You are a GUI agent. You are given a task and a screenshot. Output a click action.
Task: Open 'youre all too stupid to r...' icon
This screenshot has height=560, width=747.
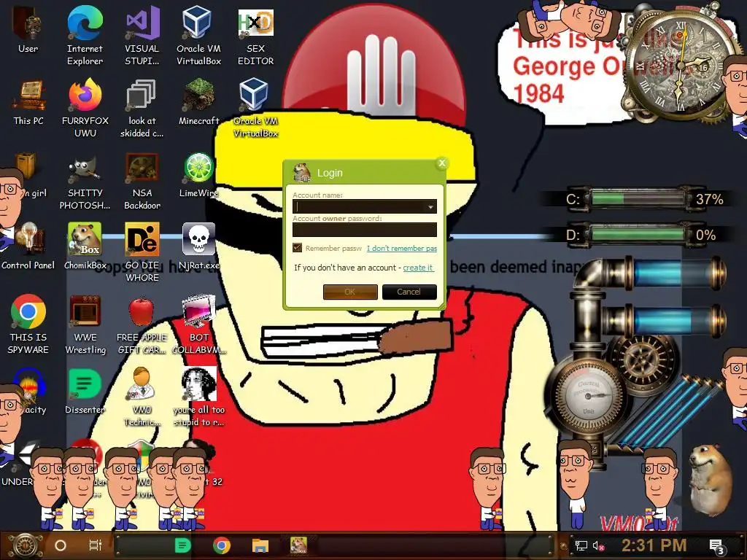click(x=198, y=397)
